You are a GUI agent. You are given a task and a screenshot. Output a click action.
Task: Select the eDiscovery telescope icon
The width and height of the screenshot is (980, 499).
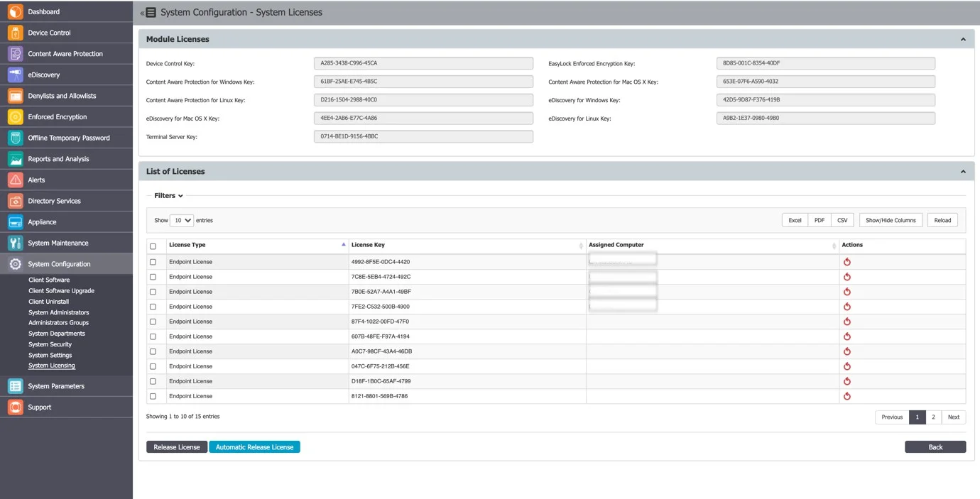click(15, 75)
